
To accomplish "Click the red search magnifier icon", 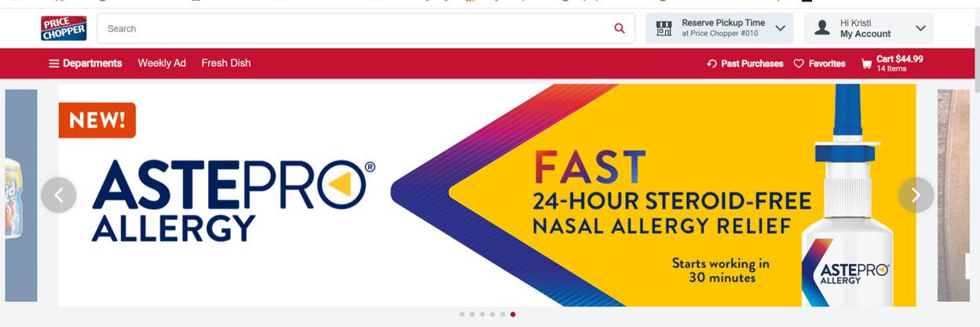I will (620, 28).
